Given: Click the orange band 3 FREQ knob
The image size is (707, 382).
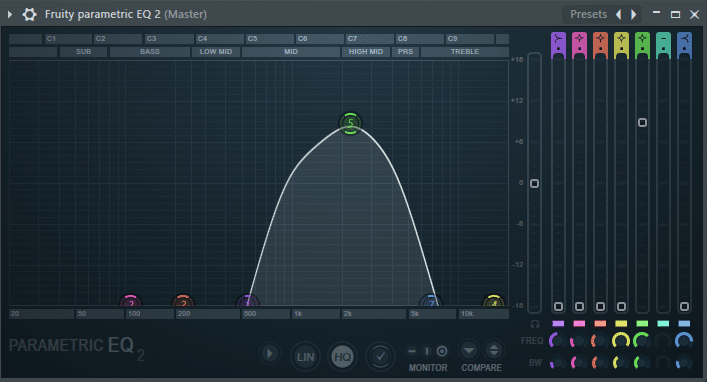Looking at the screenshot, I should coord(600,341).
